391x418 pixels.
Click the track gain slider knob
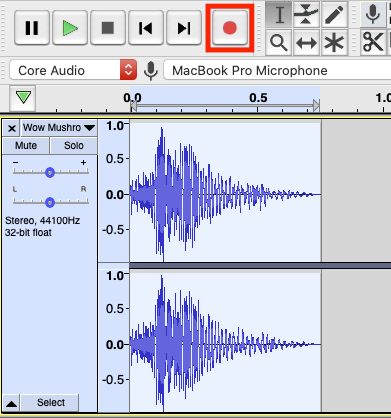point(50,172)
